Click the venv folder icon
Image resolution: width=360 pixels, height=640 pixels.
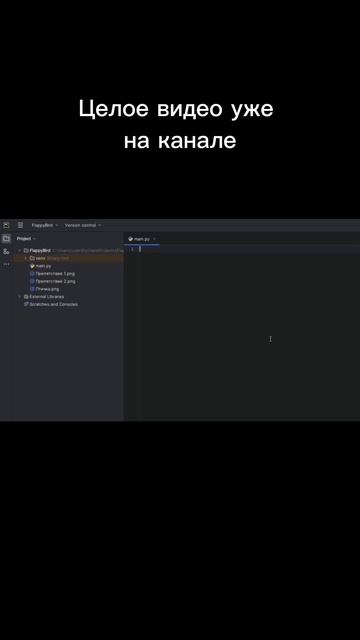point(32,258)
